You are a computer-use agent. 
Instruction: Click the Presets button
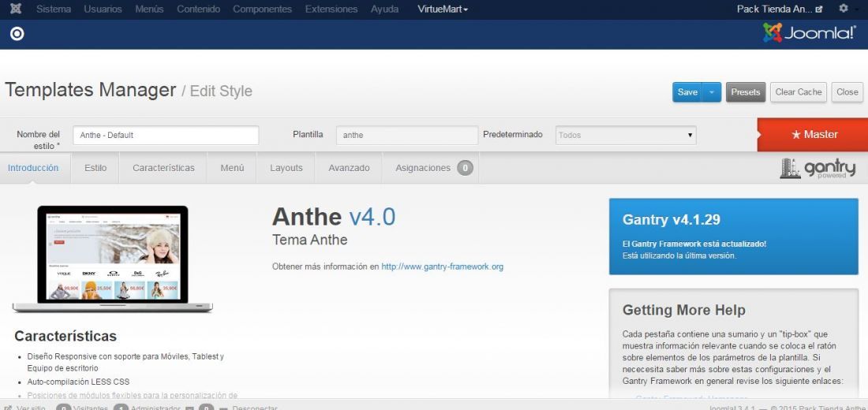(x=746, y=91)
